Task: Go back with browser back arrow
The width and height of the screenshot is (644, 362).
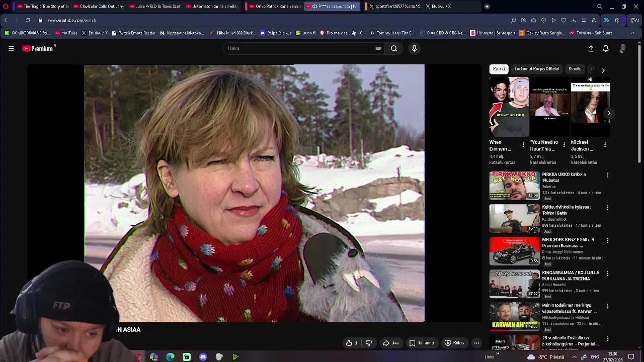Action: click(x=6, y=20)
